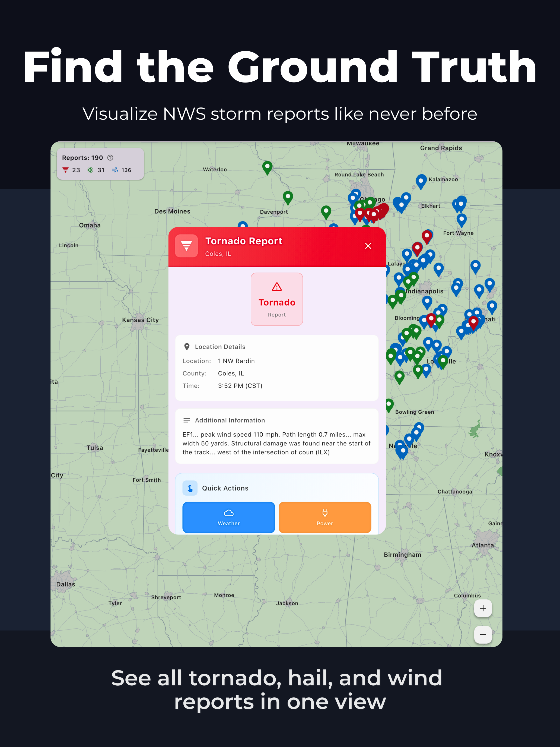This screenshot has height=747, width=560.
Task: Click 'Shreveport' map label
Action: point(166,597)
